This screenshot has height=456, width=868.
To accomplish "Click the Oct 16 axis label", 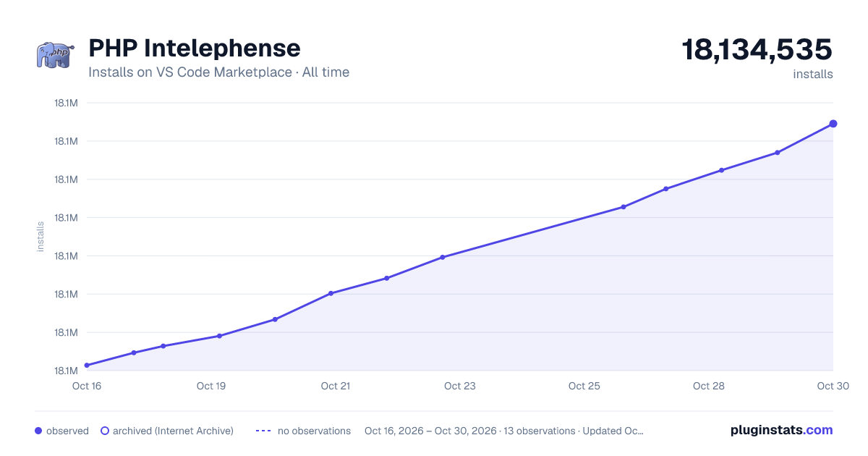I will point(87,386).
